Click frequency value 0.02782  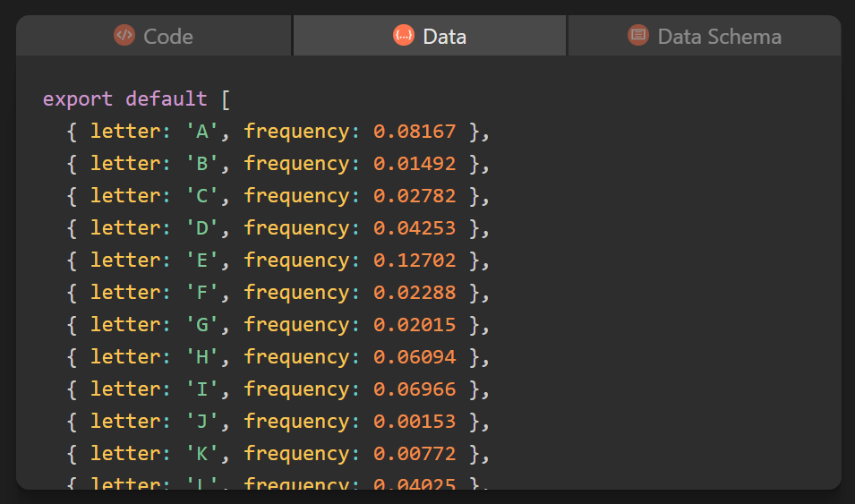point(415,196)
